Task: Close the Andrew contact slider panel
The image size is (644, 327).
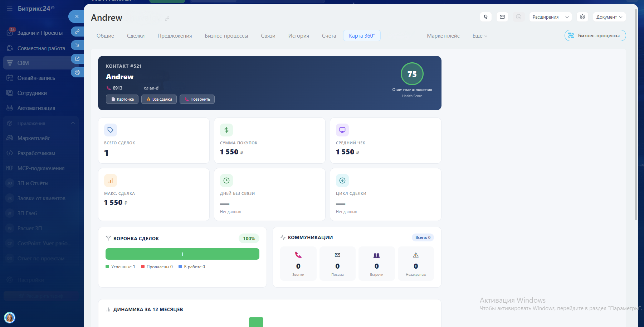Action: (77, 16)
